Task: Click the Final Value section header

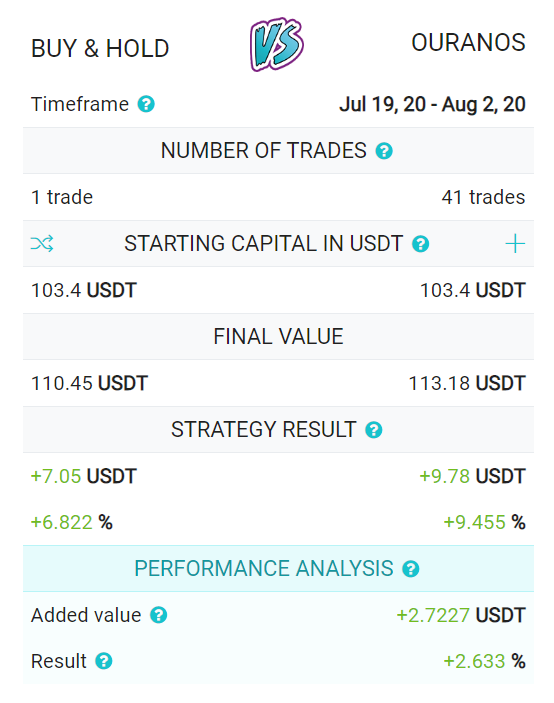Action: click(x=278, y=337)
